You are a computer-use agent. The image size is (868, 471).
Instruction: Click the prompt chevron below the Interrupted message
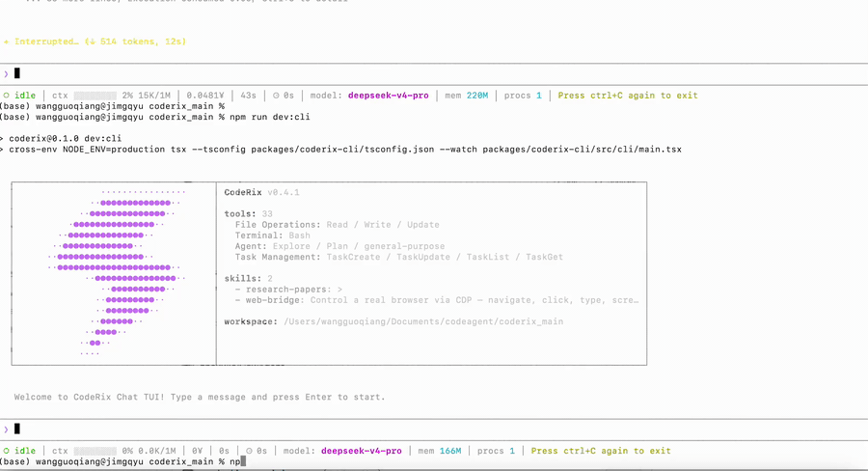pos(6,73)
